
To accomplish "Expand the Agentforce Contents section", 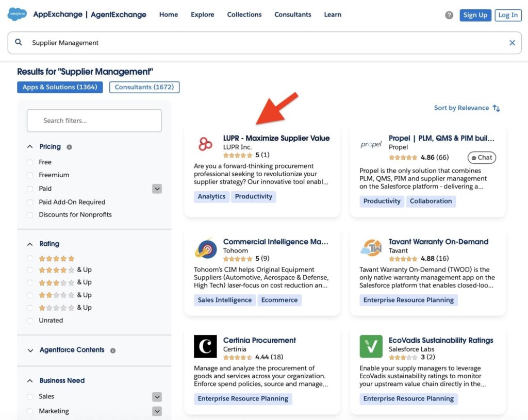I will [30, 351].
